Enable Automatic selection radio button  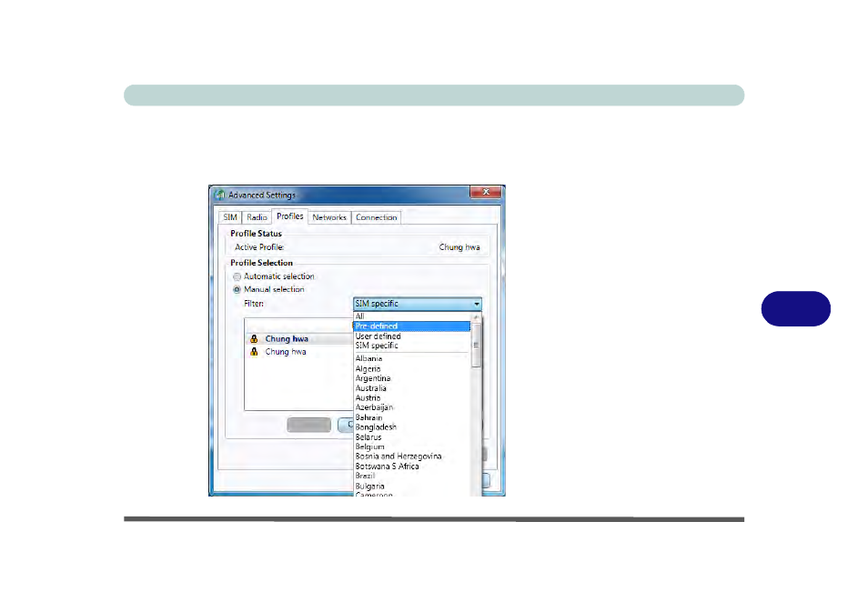coord(237,276)
